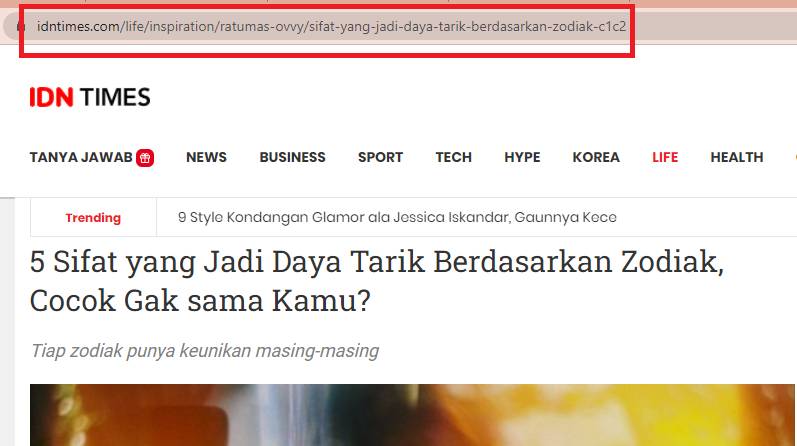
Task: Open the article's featured image
Action: 412,415
